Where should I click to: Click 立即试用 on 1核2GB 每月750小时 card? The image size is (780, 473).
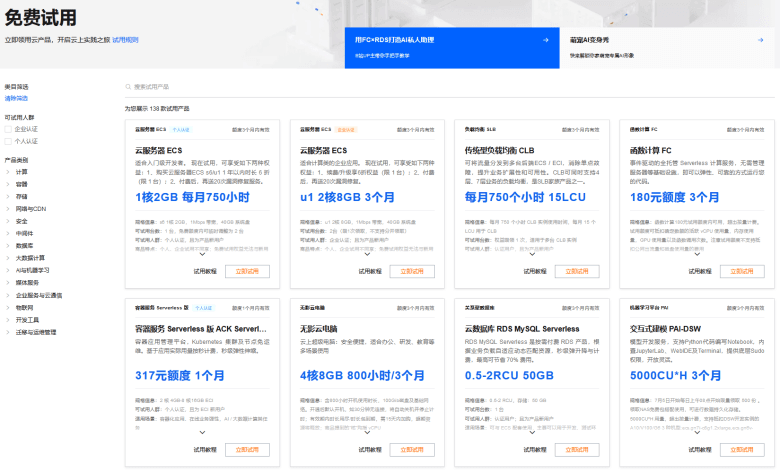(247, 272)
